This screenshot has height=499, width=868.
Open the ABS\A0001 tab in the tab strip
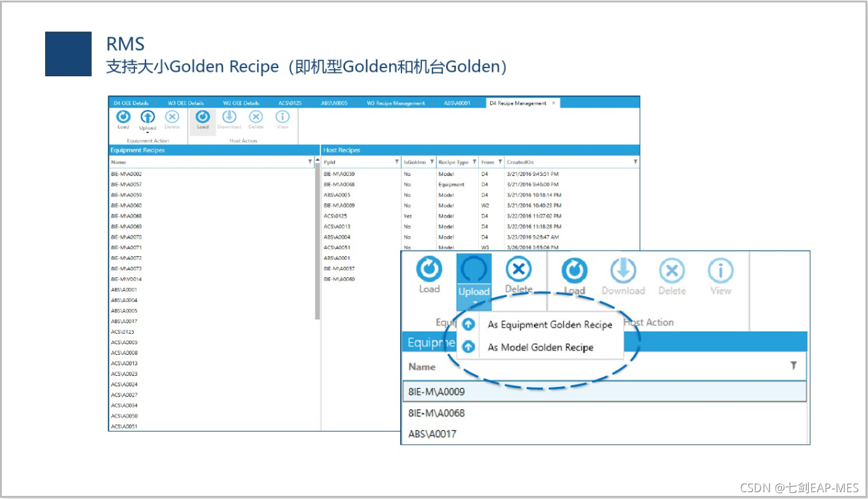(x=457, y=103)
